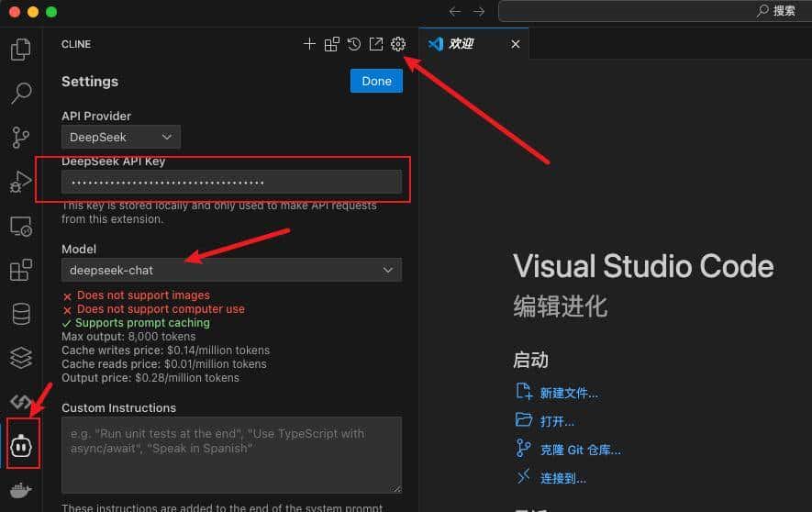
Task: Open Cline MCP servers icon
Action: [x=331, y=44]
